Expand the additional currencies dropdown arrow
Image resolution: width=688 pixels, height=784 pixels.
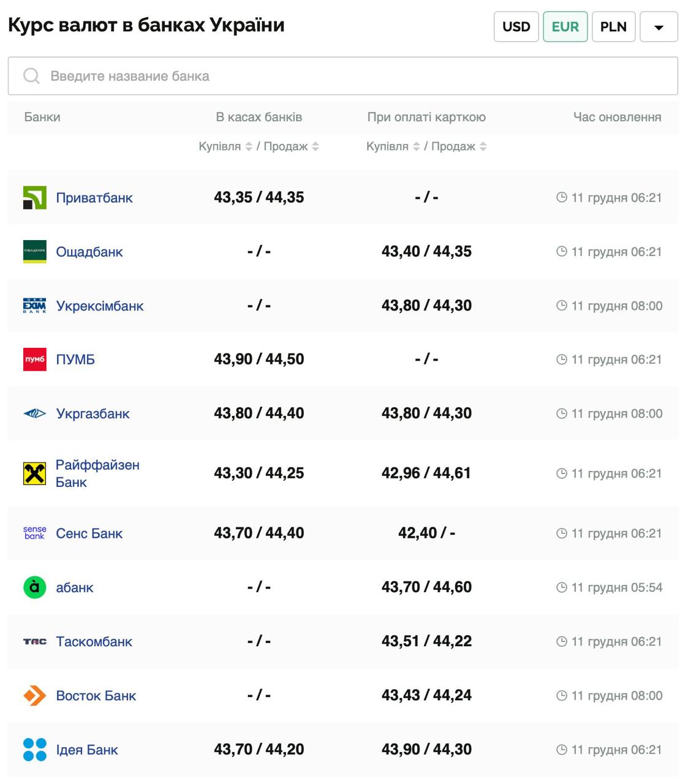click(659, 27)
